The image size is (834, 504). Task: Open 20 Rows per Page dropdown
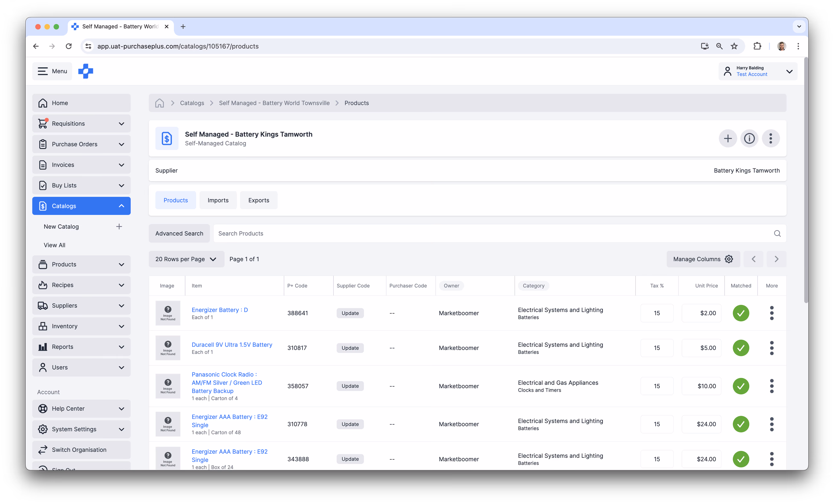pos(186,259)
